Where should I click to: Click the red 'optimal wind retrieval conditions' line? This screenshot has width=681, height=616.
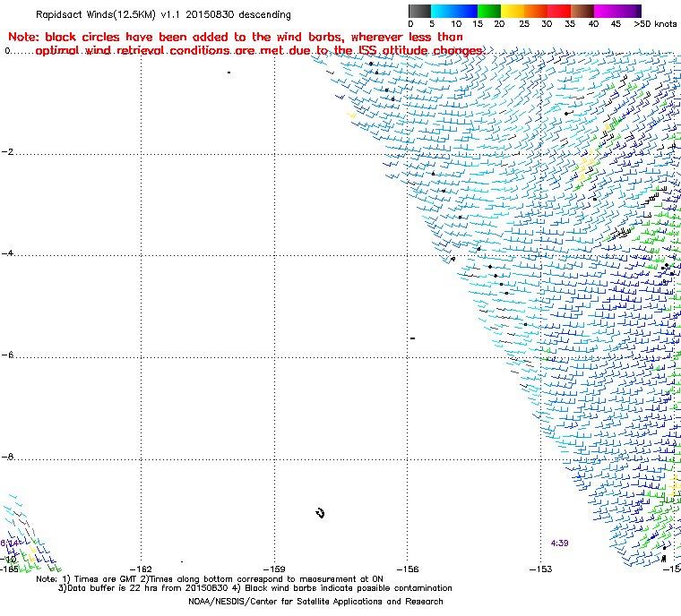259,51
